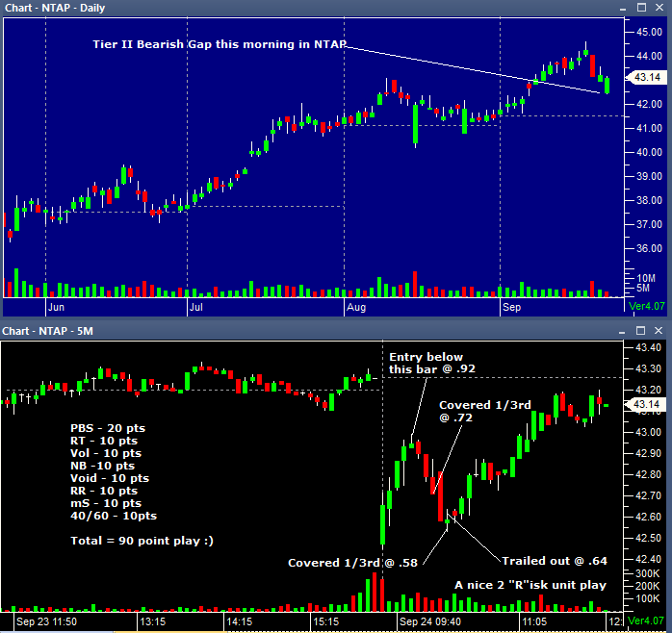Select the 43.14 price marker in 5M chart

click(x=646, y=404)
